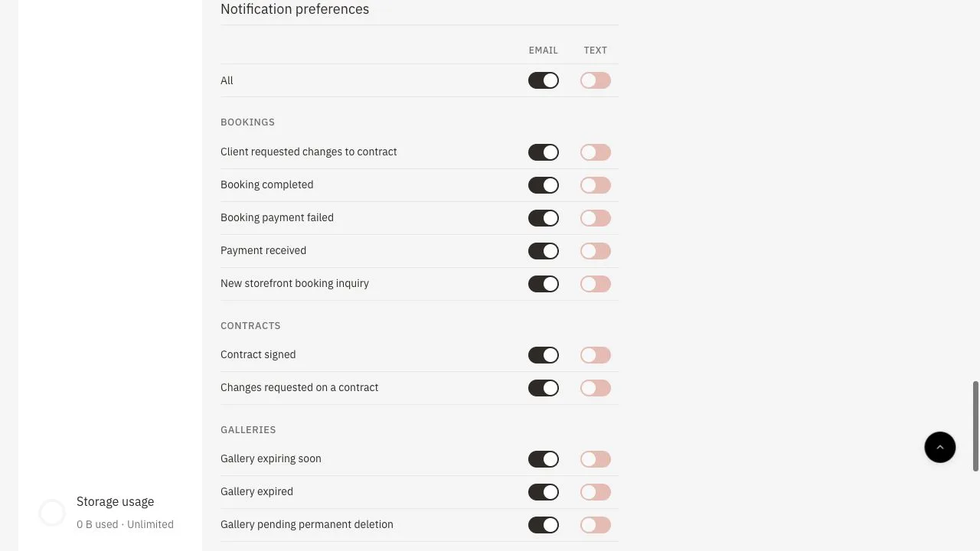The width and height of the screenshot is (980, 551).
Task: Enable text for Client requested changes to contract
Action: coord(596,152)
